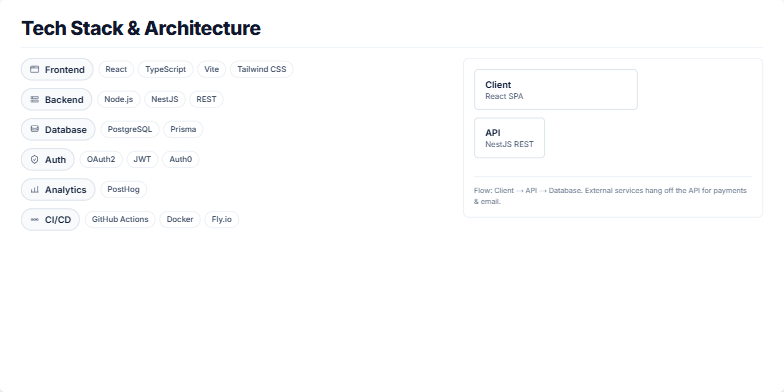Click the Docker tag
784x392 pixels.
tap(180, 220)
